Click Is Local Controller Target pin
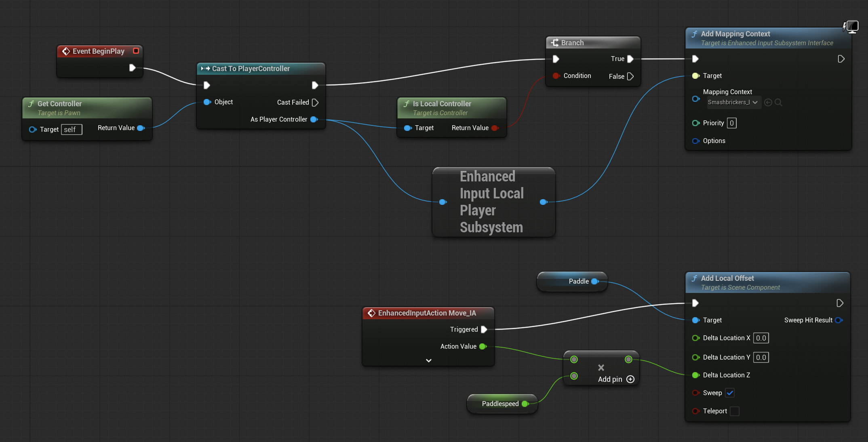Screen dimensions: 868x442 pos(408,128)
